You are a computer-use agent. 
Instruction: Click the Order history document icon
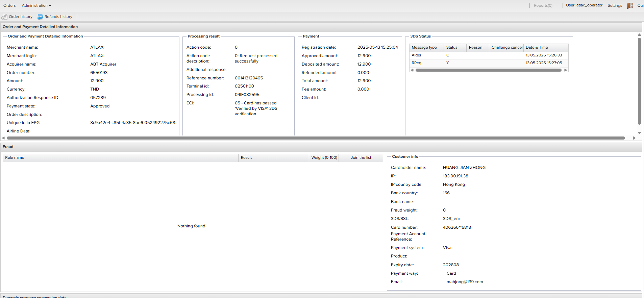[x=4, y=17]
